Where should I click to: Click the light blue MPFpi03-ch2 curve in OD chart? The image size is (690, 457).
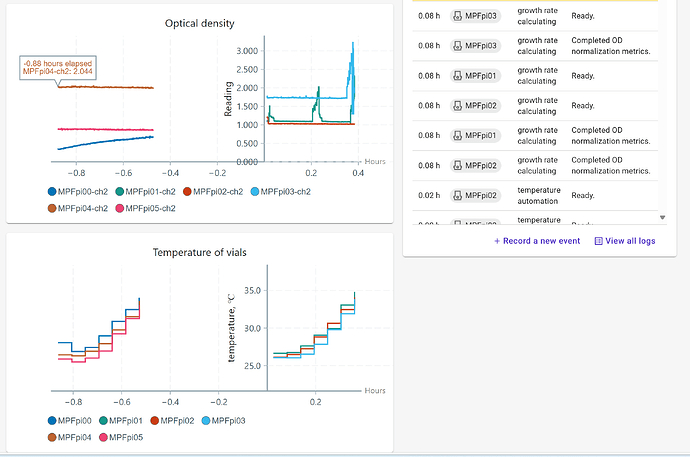pyautogui.click(x=306, y=98)
